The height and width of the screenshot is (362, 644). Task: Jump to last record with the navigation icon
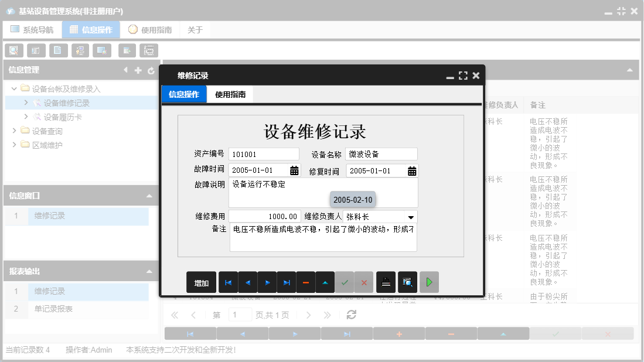tap(287, 282)
